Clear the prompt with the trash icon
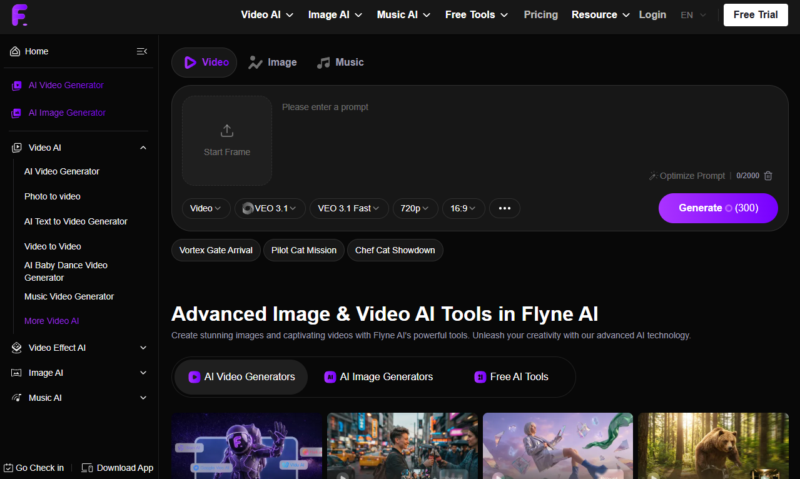The height and width of the screenshot is (479, 800). [x=768, y=176]
